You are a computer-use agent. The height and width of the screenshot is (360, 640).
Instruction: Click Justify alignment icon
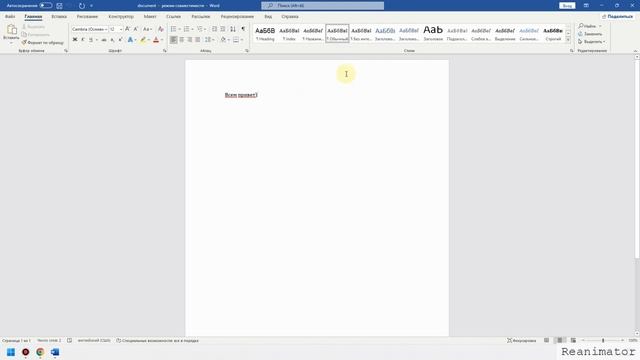click(x=198, y=40)
